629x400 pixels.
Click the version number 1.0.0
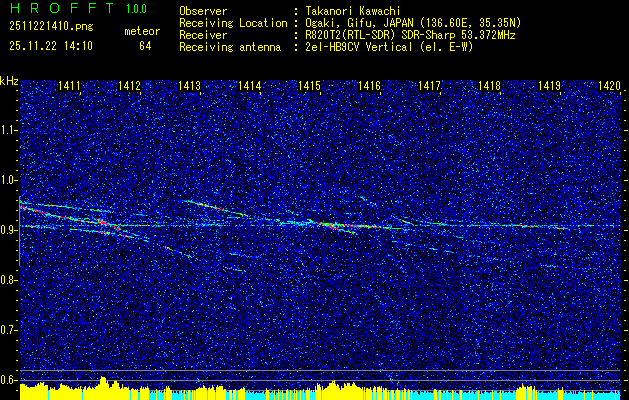136,8
